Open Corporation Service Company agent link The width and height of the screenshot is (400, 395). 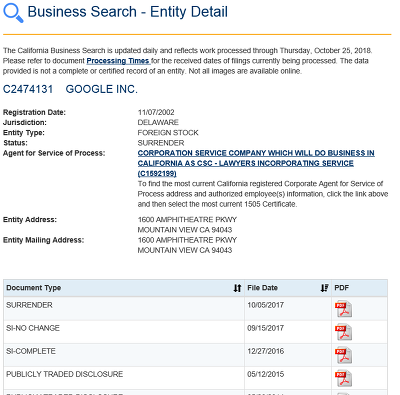click(256, 163)
